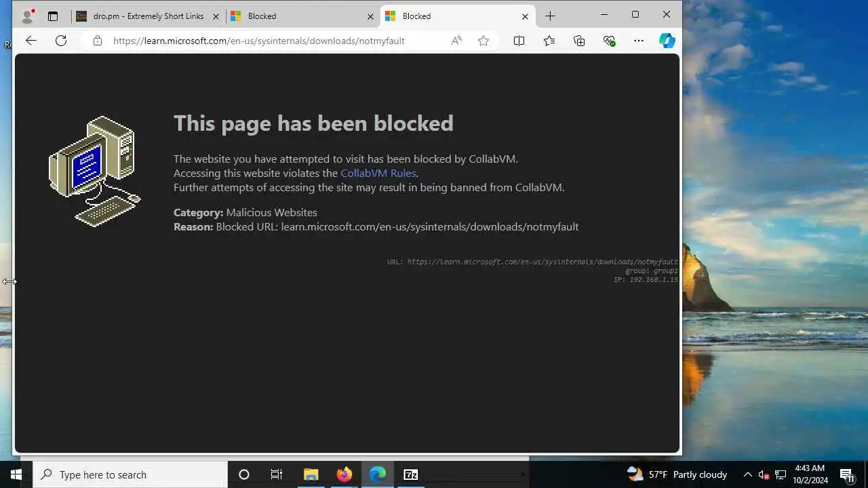Open a new tab with plus button
The image size is (868, 488).
[550, 16]
